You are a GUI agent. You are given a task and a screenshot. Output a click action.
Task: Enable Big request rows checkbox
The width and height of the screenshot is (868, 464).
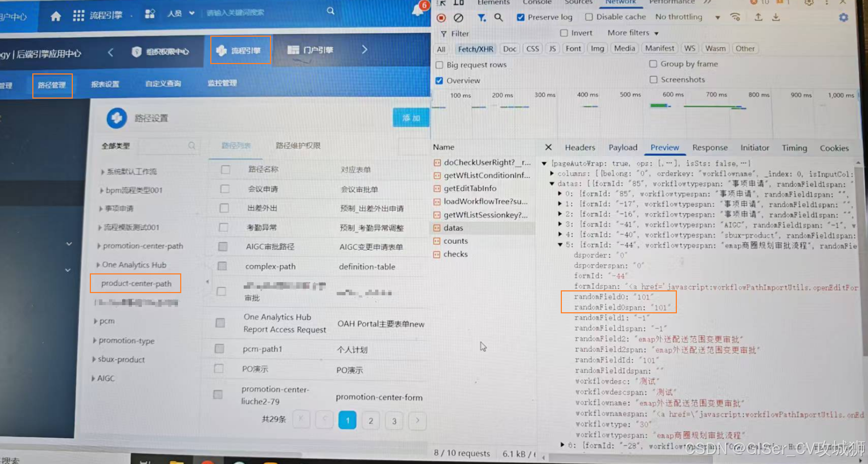tap(439, 65)
